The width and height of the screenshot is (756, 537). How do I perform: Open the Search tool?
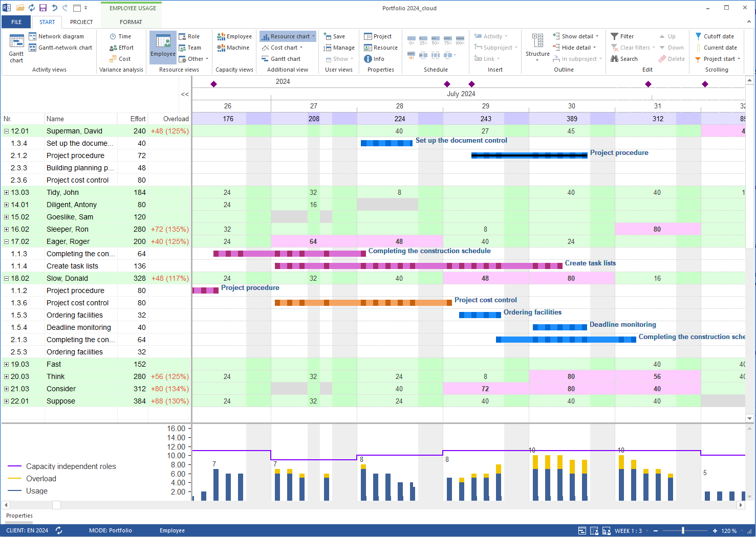tap(624, 59)
